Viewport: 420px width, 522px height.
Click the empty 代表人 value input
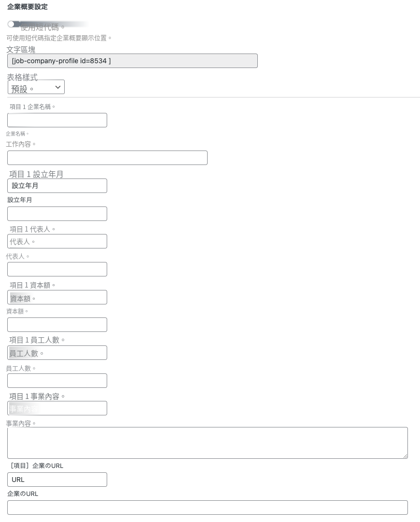57,269
